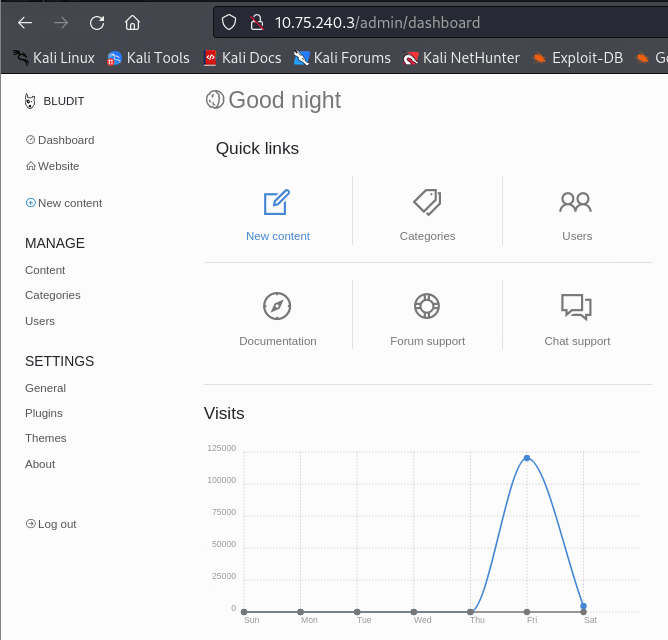Open the Documentation compass icon
668x640 pixels.
pos(277,306)
